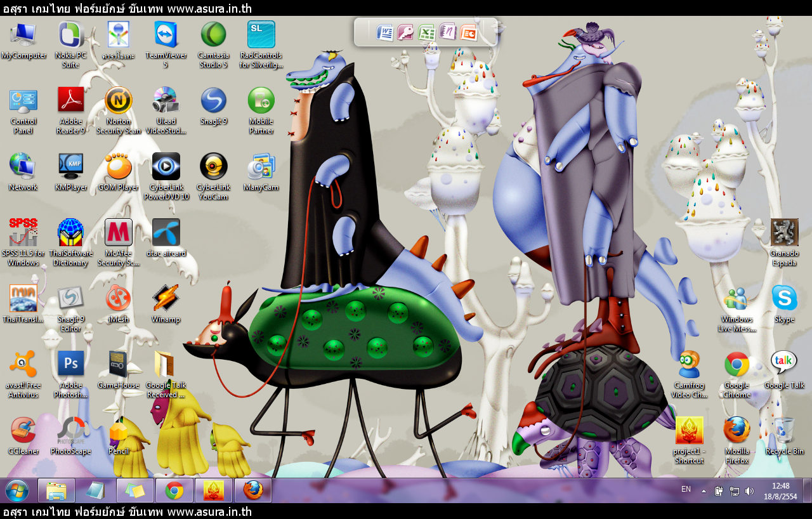This screenshot has width=812, height=519.
Task: Launch Windows Live Messenger
Action: (737, 309)
